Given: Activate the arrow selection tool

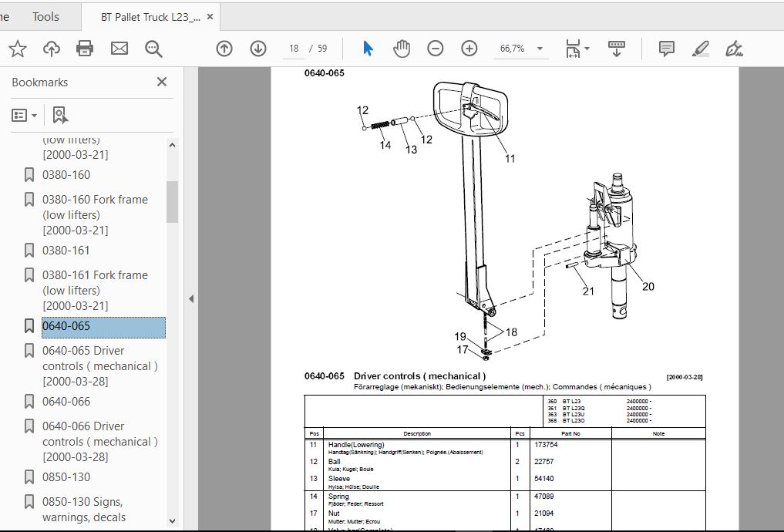Looking at the screenshot, I should (x=368, y=49).
